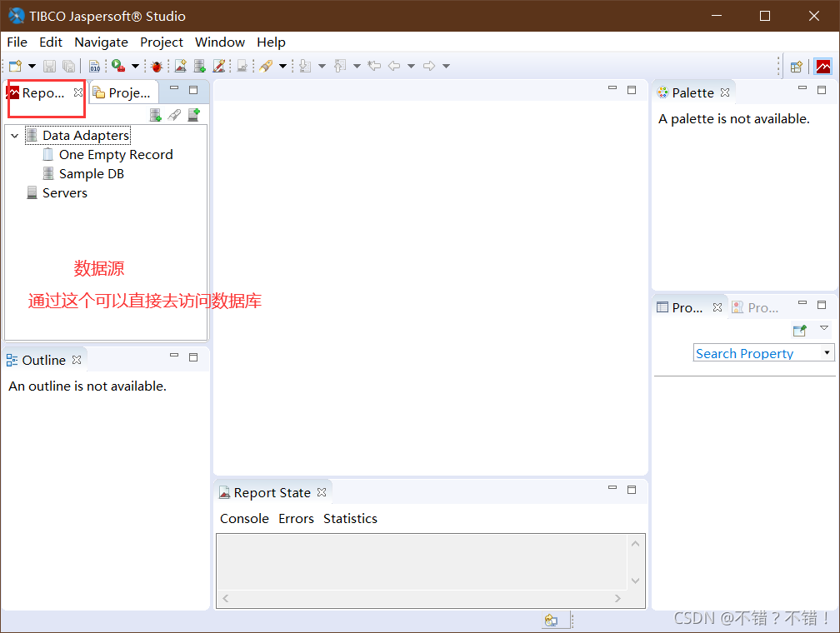Click the Save All toolbar icon
This screenshot has width=840, height=633.
coord(68,66)
